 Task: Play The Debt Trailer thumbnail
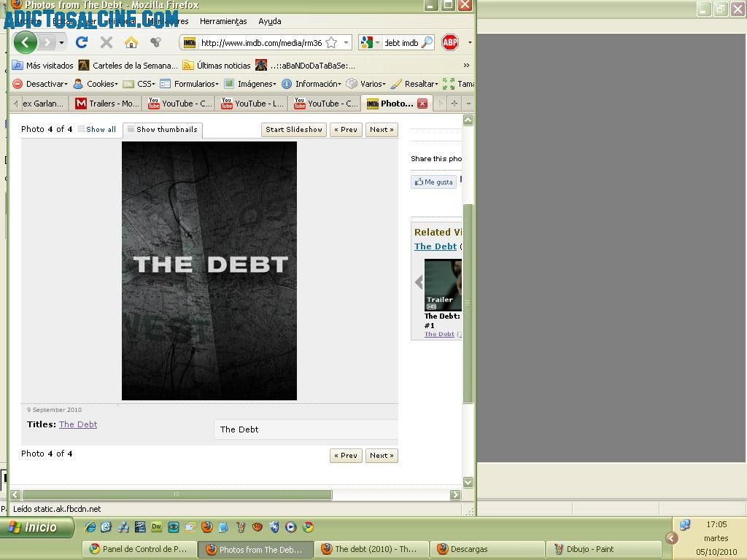pyautogui.click(x=443, y=285)
